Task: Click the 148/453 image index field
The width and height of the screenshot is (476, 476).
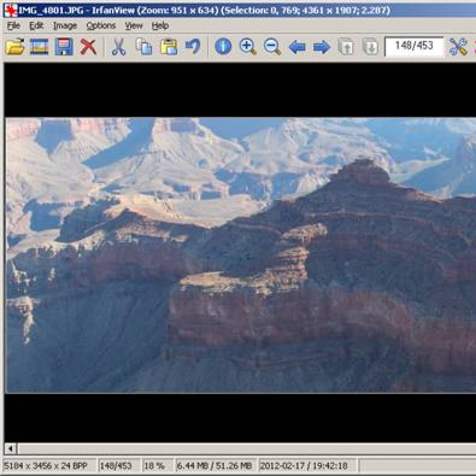Action: pos(414,46)
